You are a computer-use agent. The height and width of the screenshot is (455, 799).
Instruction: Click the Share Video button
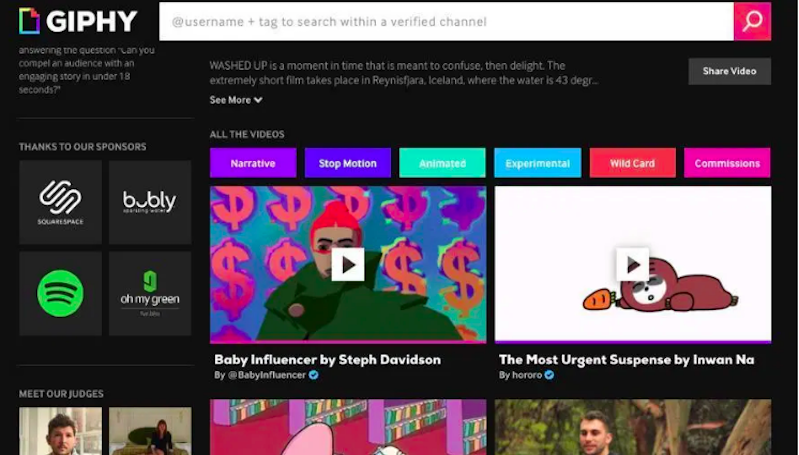point(730,71)
